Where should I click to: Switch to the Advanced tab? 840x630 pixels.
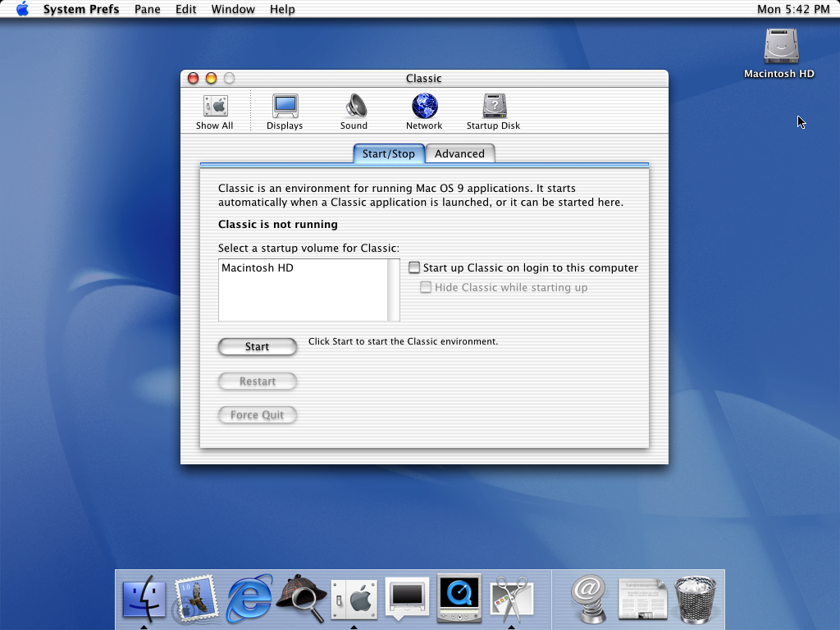click(459, 153)
